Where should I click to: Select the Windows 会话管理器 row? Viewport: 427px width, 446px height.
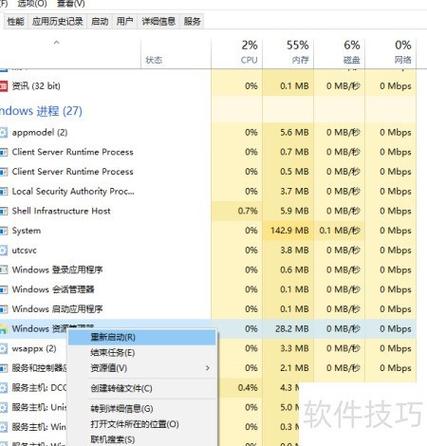click(208, 289)
